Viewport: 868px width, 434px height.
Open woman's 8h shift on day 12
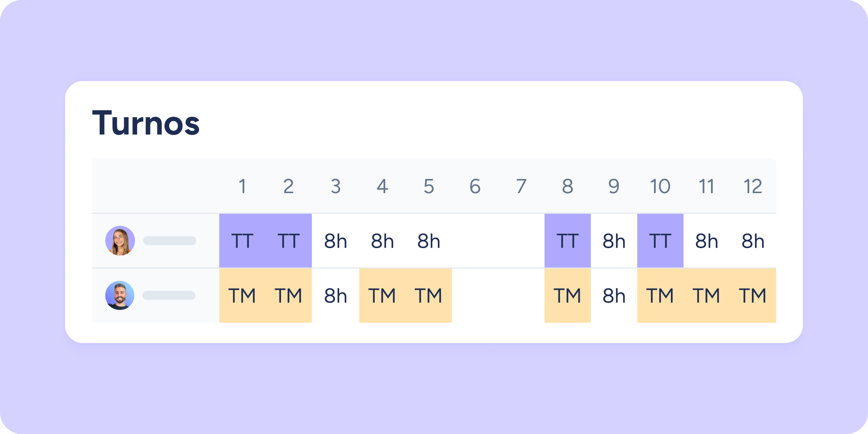[753, 241]
